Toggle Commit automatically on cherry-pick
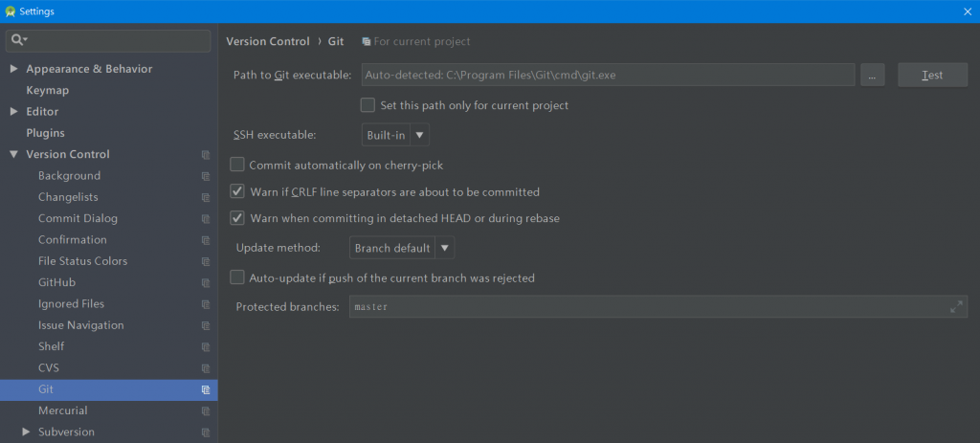This screenshot has height=443, width=980. [237, 165]
